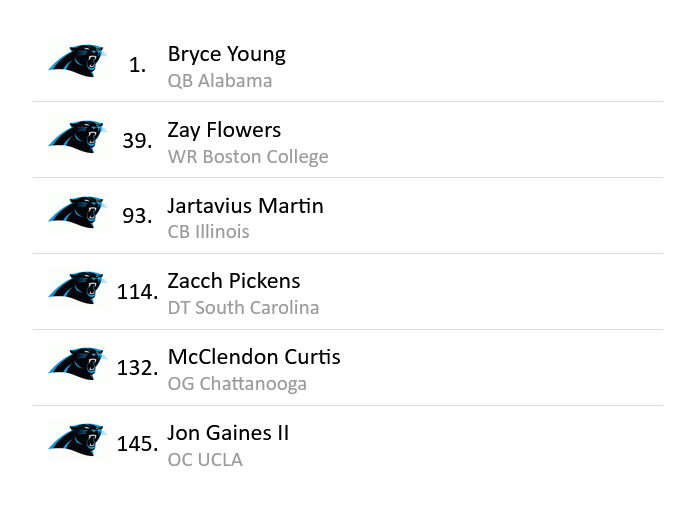Click the Panthers logo beside Jartavius Martin
The height and width of the screenshot is (514, 693).
(x=76, y=213)
